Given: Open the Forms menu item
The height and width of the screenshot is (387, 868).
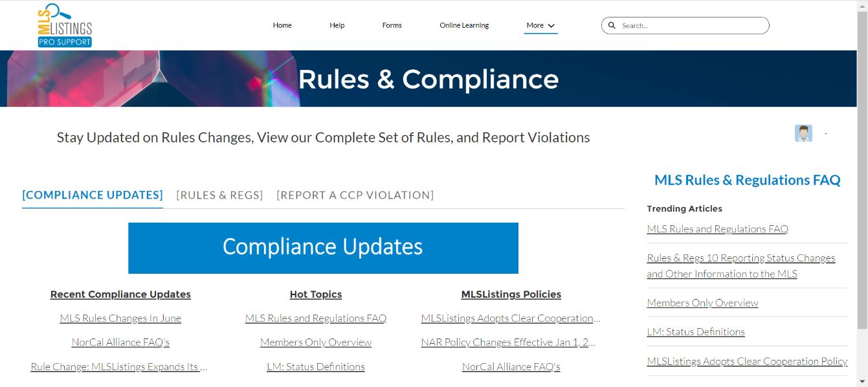Looking at the screenshot, I should (x=392, y=25).
